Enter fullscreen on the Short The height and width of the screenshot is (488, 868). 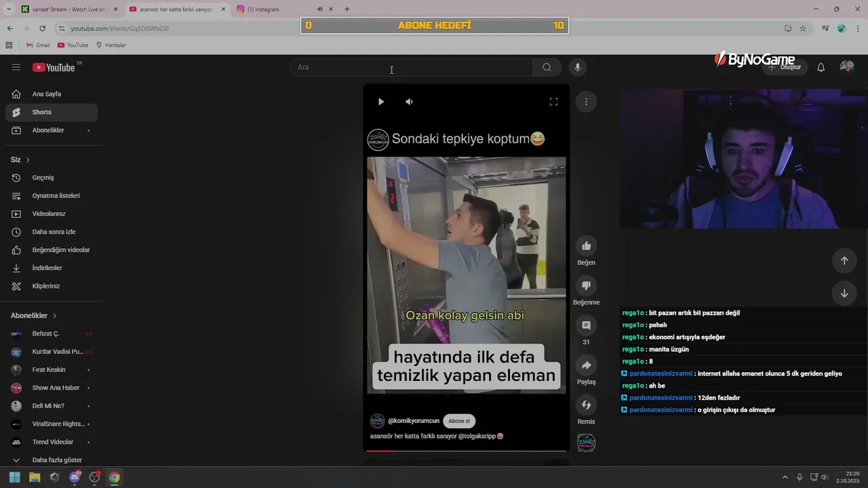pyautogui.click(x=553, y=102)
